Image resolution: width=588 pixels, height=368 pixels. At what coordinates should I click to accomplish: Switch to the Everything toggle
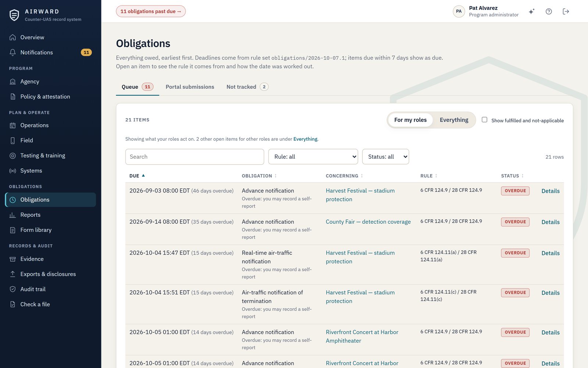pyautogui.click(x=454, y=120)
